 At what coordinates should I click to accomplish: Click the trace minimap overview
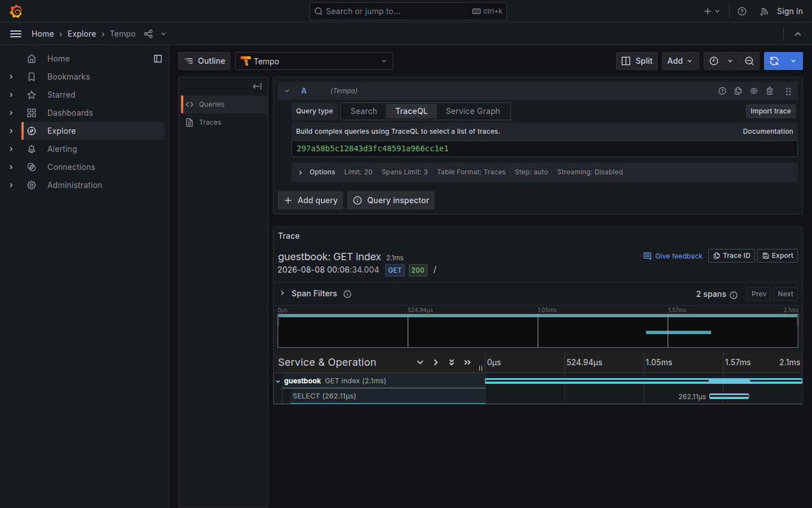click(538, 331)
